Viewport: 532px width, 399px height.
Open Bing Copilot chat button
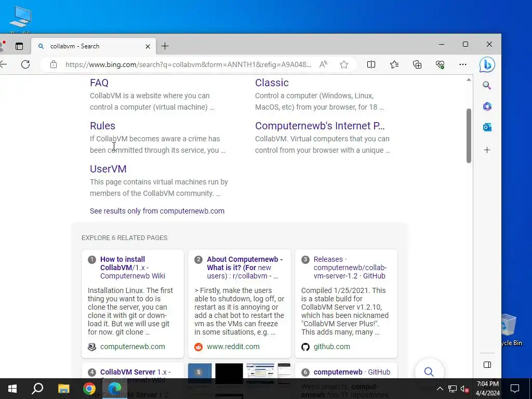tap(487, 64)
